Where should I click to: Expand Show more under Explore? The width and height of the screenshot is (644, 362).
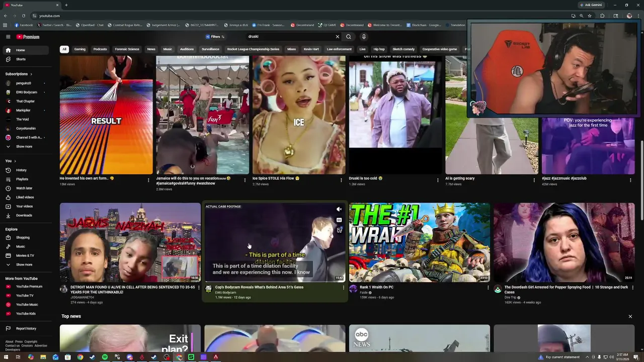pyautogui.click(x=25, y=264)
